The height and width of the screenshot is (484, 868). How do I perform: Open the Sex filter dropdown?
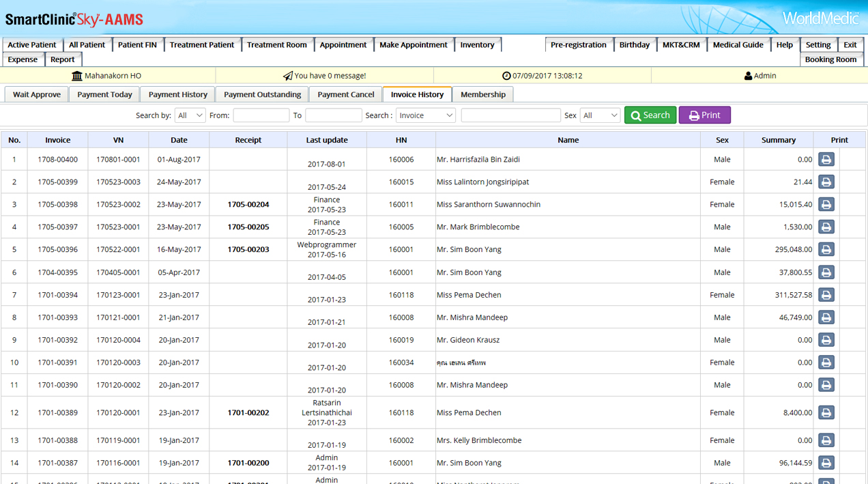point(600,115)
